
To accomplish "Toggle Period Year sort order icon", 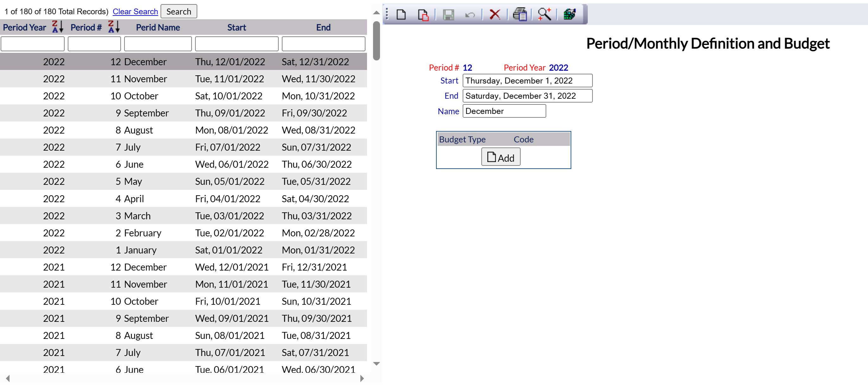I will (x=58, y=27).
